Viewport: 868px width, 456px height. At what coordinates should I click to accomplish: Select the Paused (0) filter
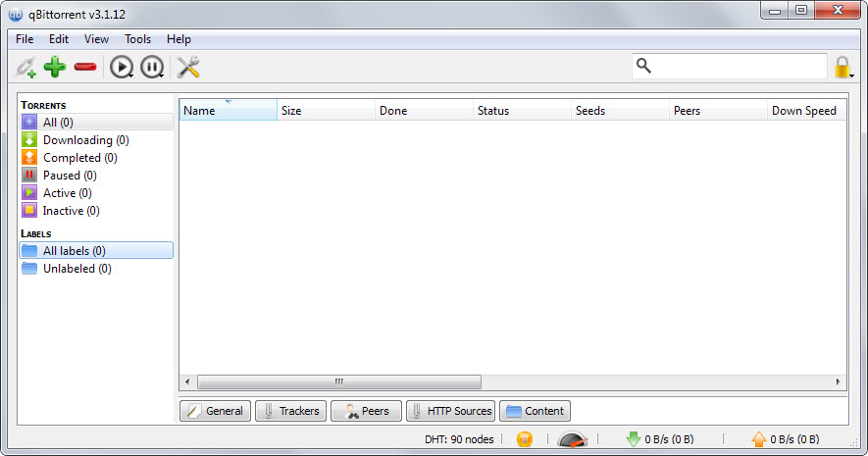96,176
